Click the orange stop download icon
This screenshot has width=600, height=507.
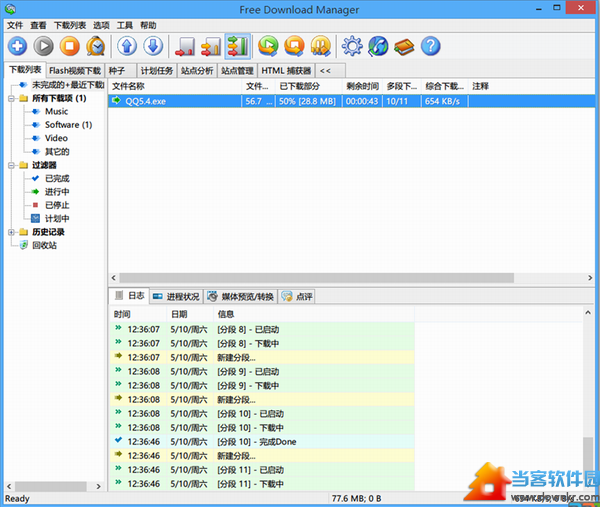click(70, 46)
